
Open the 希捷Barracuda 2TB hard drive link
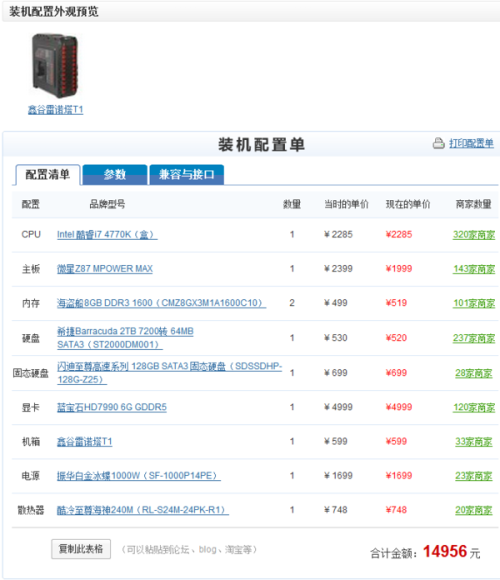click(x=125, y=338)
